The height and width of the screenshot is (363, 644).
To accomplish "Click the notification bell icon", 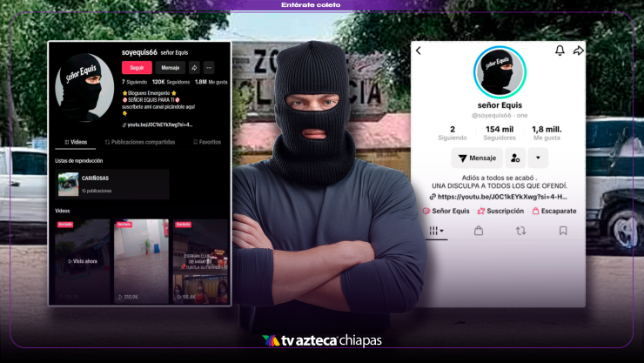I will pos(560,51).
